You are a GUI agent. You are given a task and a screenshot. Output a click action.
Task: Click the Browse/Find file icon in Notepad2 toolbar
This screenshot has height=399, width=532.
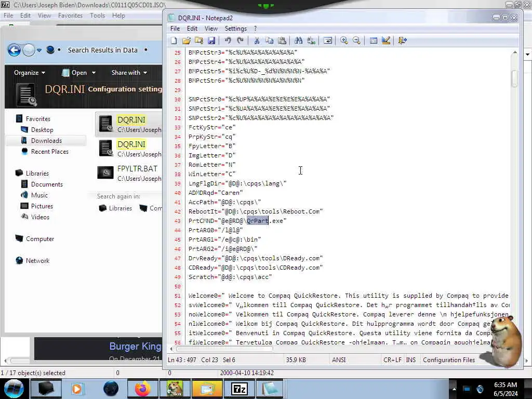pos(199,41)
